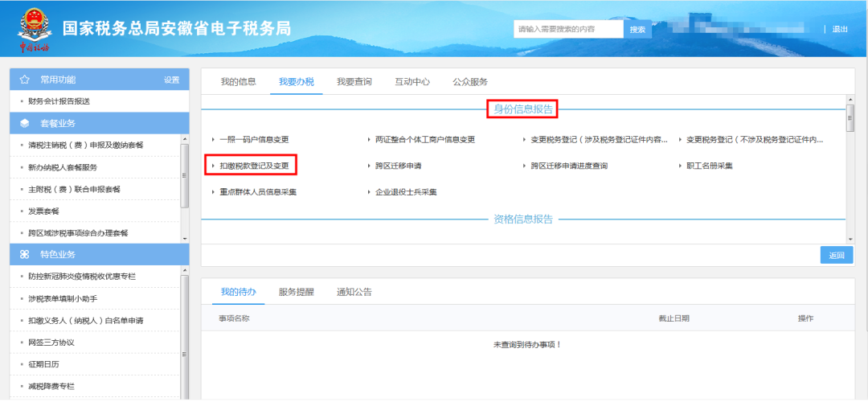Screen dimensions: 868x402
Task: Click the 我要办税 panel scroll-down arrow
Action: click(x=850, y=239)
